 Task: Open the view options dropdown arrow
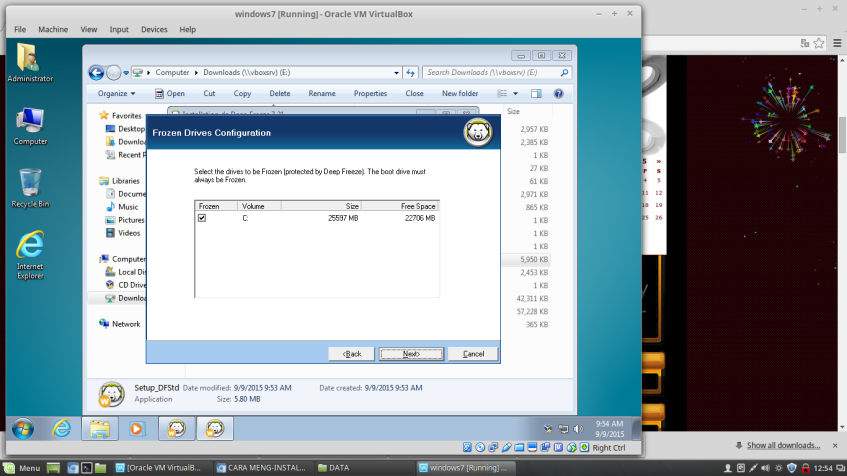pos(515,93)
